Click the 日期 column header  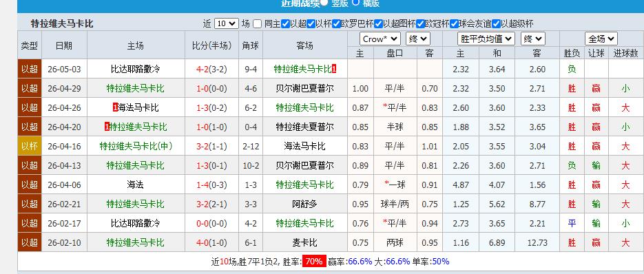(x=64, y=45)
